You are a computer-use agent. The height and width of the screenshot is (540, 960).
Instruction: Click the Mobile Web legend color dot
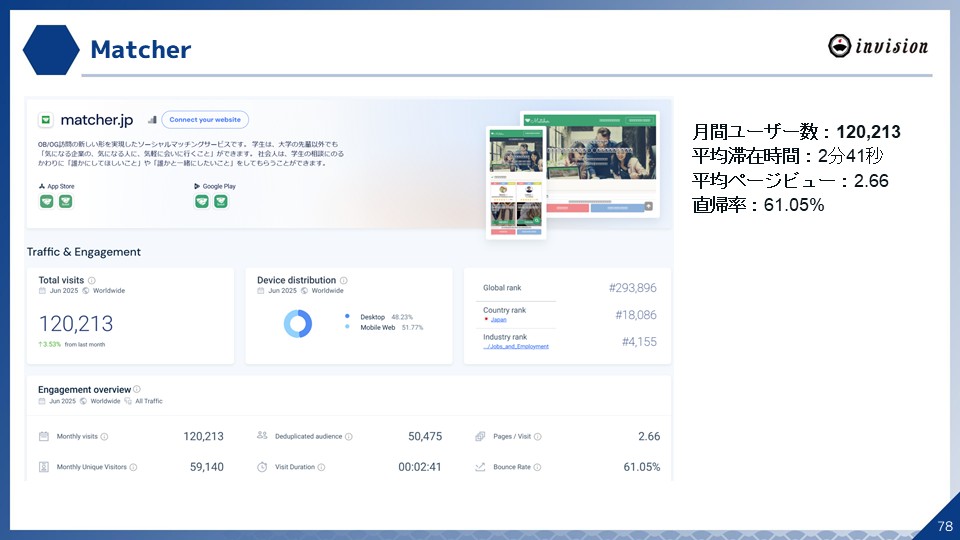[347, 327]
